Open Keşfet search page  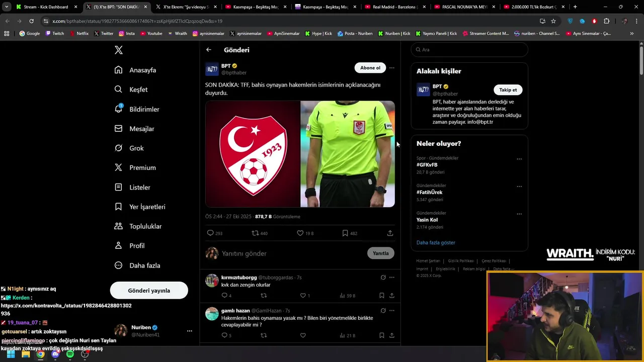coord(131,89)
